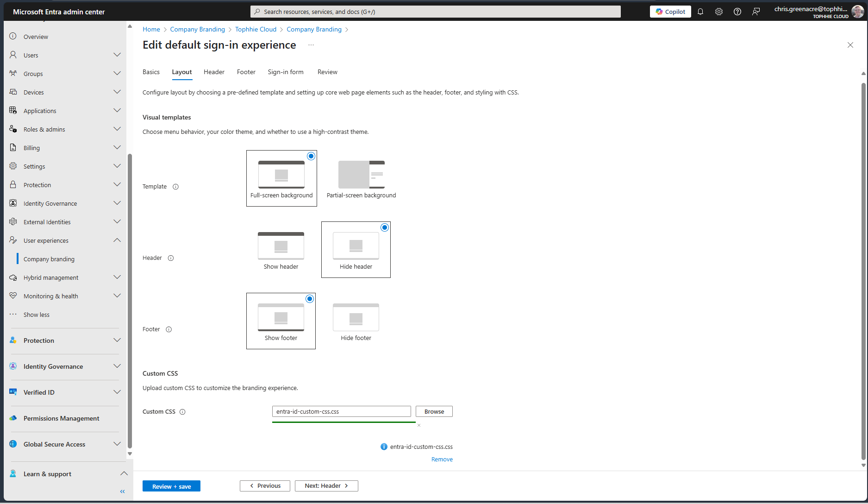868x504 pixels.
Task: Expand the Identity Governance submenu chevron
Action: pos(117,203)
